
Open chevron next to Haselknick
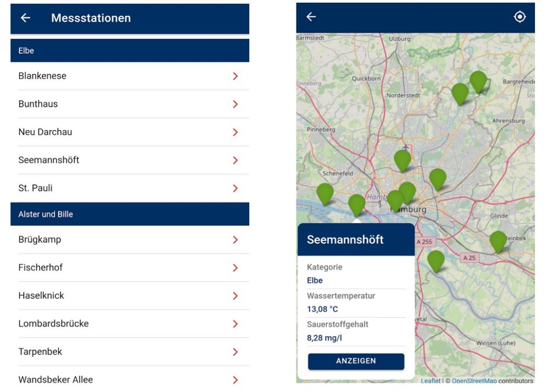[x=235, y=296]
